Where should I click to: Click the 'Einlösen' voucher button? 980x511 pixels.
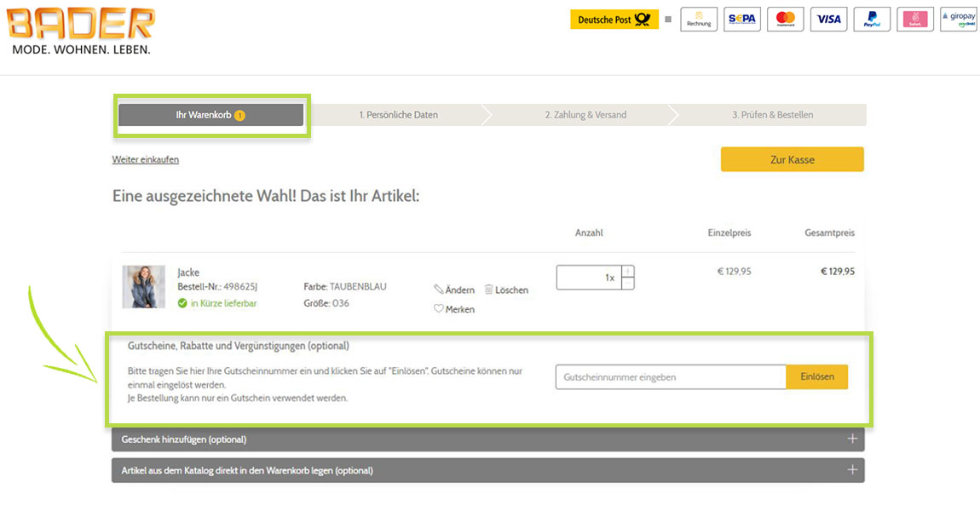[x=816, y=377]
